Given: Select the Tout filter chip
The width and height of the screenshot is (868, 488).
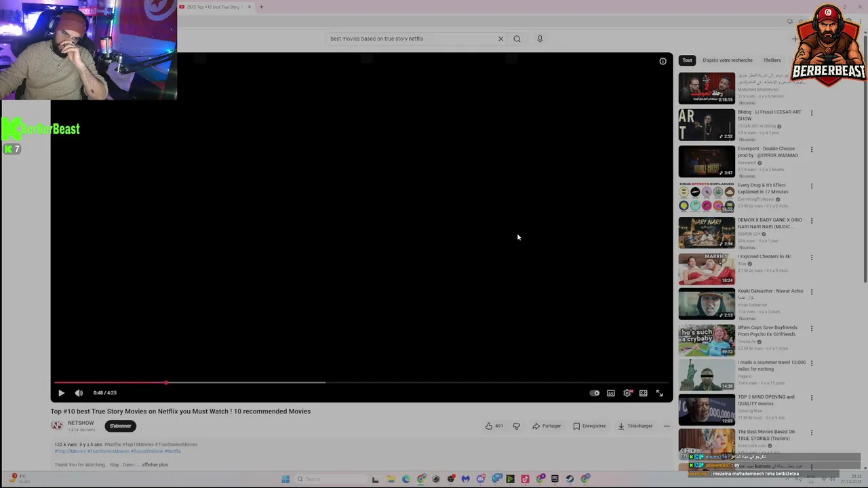Looking at the screenshot, I should pos(687,60).
